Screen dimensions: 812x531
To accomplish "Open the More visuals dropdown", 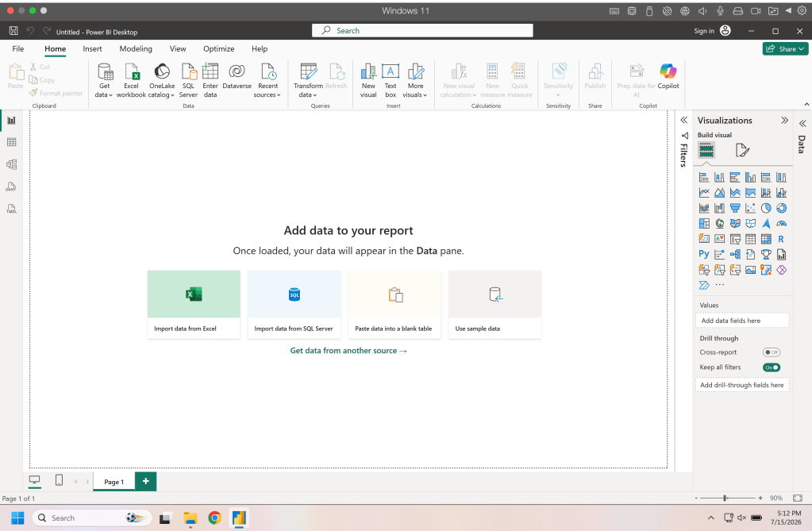I will tap(415, 80).
